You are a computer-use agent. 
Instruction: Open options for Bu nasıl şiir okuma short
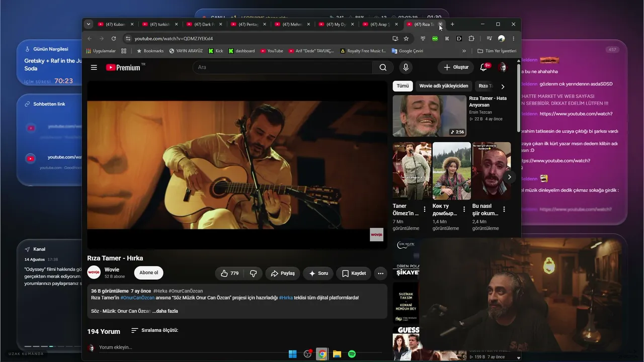[x=504, y=209]
